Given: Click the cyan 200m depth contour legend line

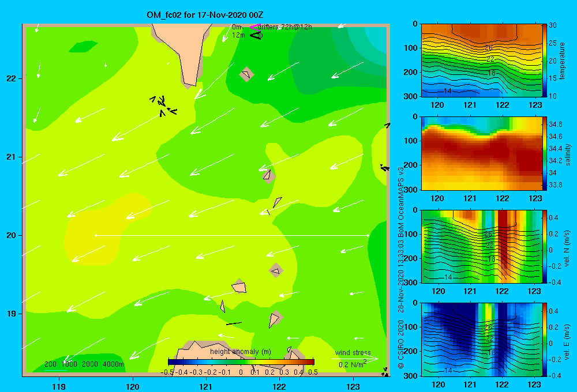Looking at the screenshot, I should [x=55, y=370].
